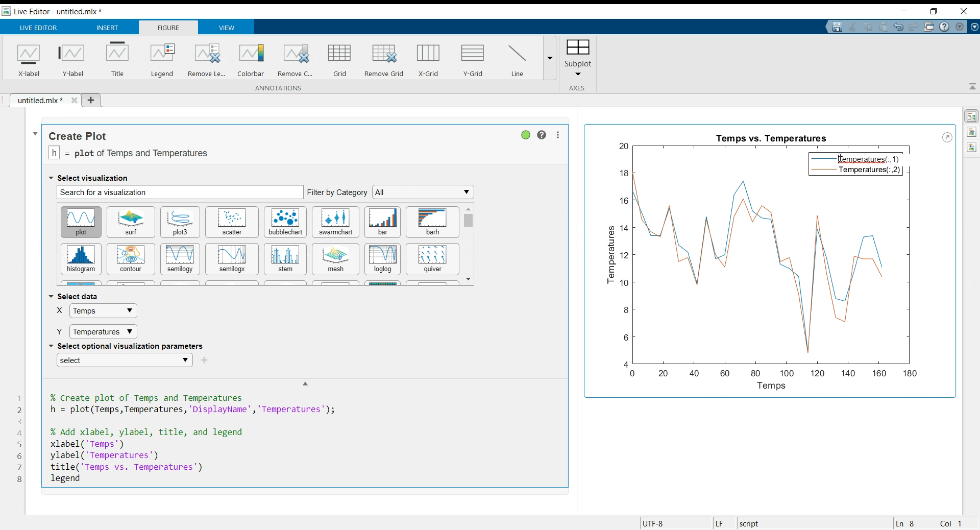Choose the scatter visualization
The height and width of the screenshot is (530, 980).
tap(232, 222)
